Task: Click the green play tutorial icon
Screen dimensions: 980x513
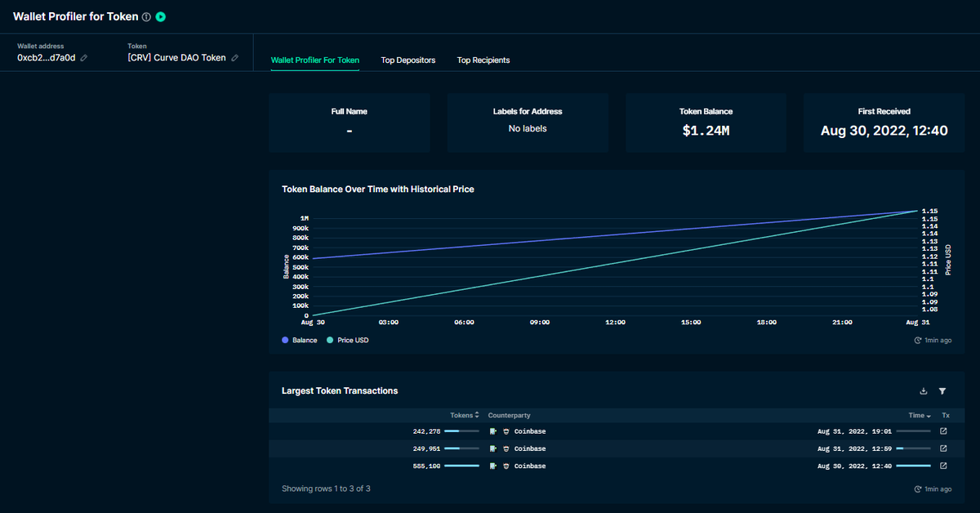Action: tap(161, 16)
